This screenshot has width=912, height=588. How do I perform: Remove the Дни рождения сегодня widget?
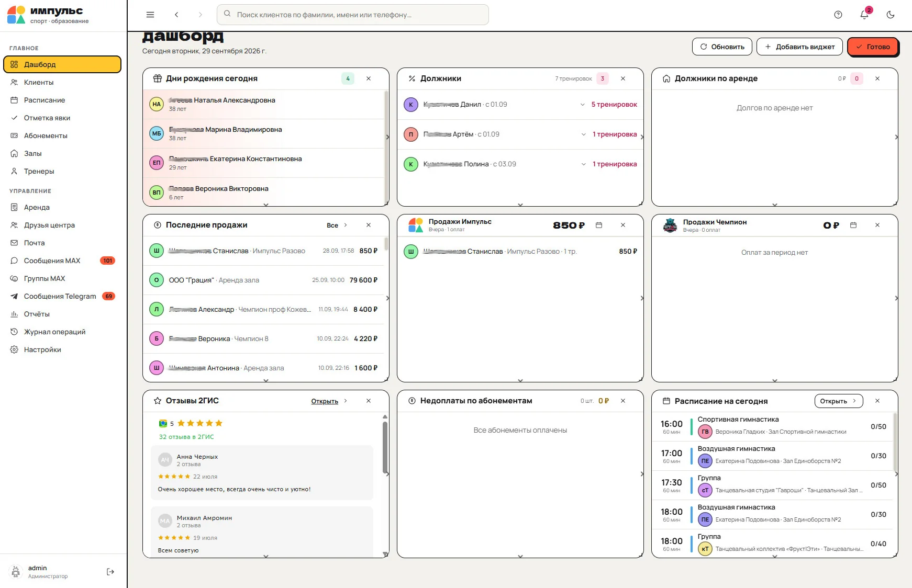[369, 78]
